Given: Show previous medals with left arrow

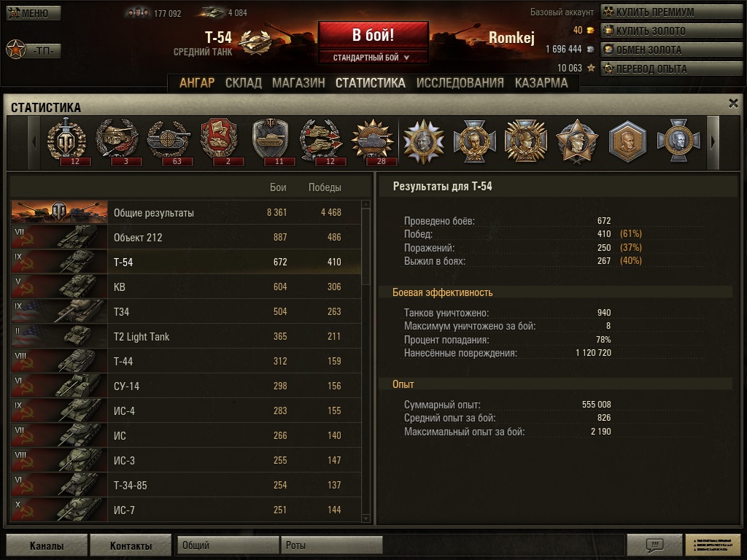Looking at the screenshot, I should click(34, 142).
